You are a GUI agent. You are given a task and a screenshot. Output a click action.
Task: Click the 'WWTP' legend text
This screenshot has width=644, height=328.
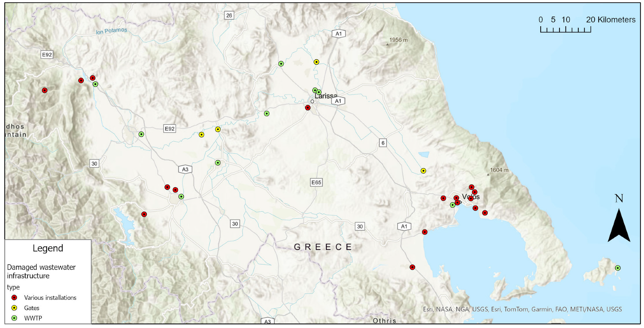click(x=33, y=318)
